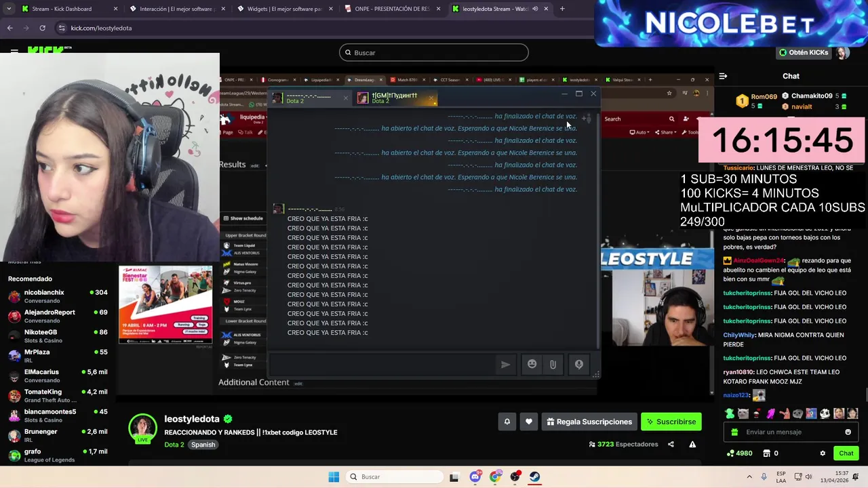Start voice chat microphone in Steam chat
868x488 pixels.
point(578,365)
